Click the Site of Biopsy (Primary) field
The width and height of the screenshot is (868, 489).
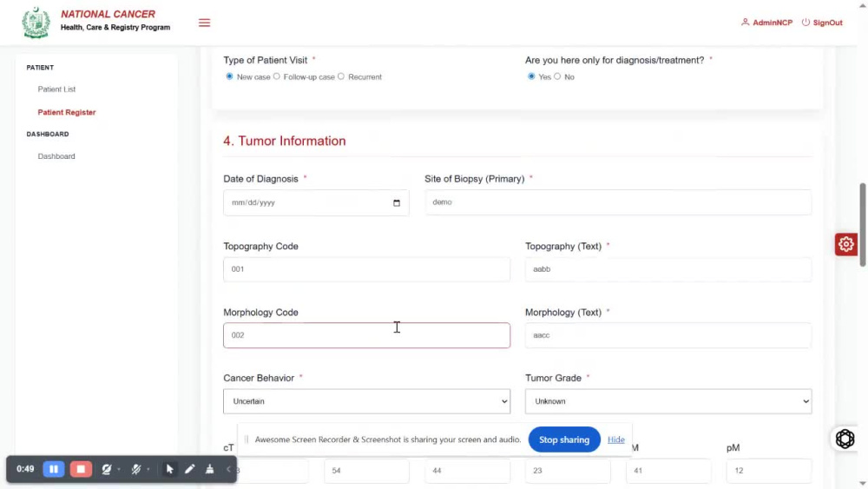tap(618, 202)
